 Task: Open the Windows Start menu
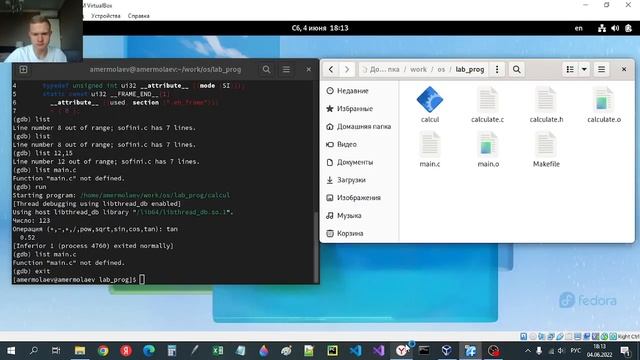(x=11, y=351)
